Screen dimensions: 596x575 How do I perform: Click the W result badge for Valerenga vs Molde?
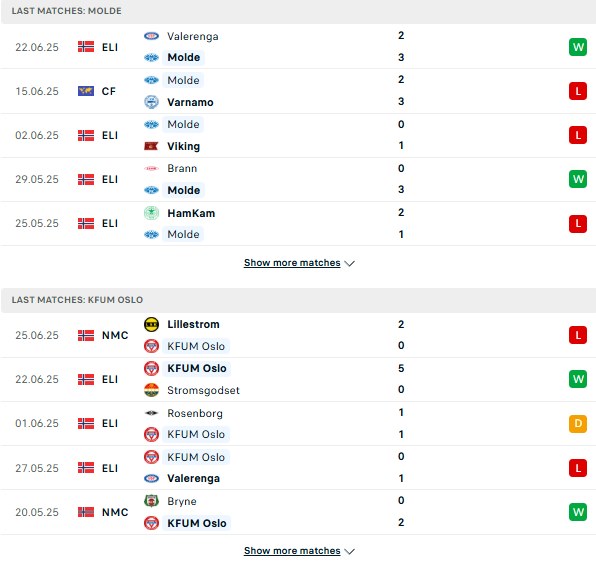(x=578, y=47)
